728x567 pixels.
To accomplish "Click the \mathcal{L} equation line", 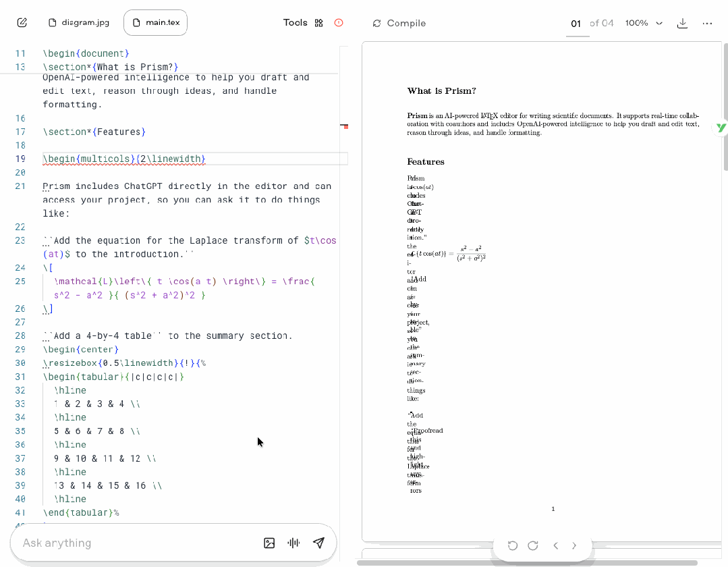I will 184,288.
